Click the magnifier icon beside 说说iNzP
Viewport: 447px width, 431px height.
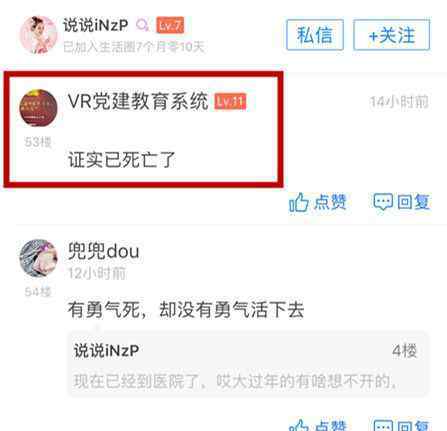pos(142,25)
